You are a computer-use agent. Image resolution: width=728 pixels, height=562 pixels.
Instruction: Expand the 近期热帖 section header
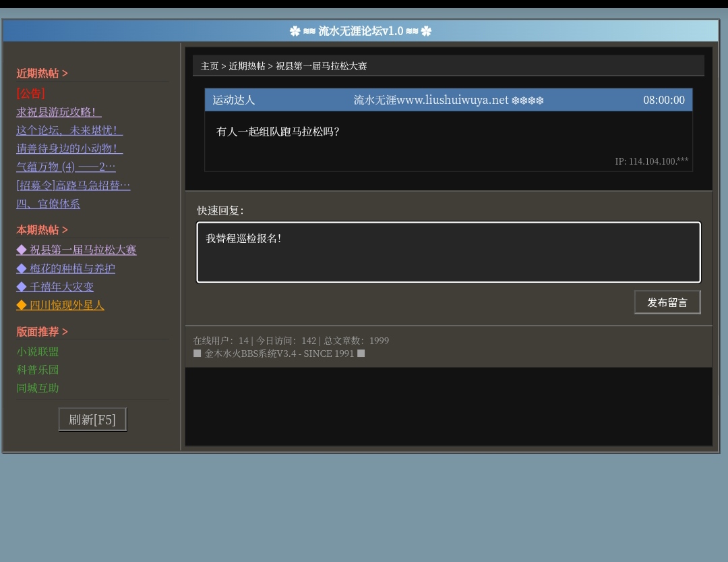click(42, 73)
